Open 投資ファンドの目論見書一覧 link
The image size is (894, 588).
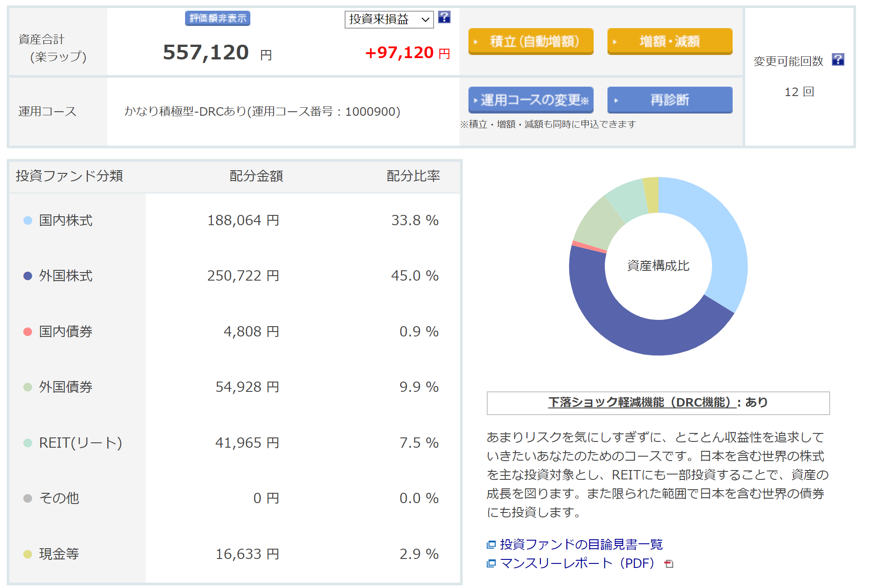tap(581, 544)
